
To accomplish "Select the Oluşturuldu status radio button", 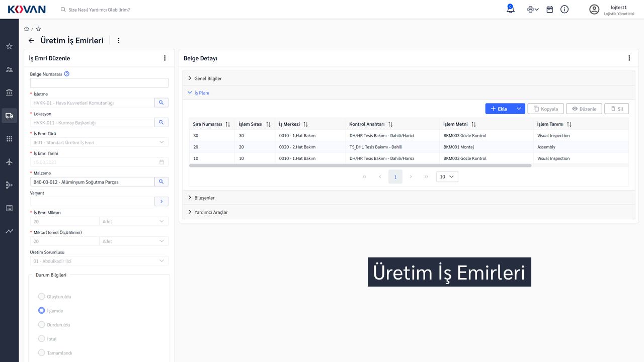I will [x=42, y=297].
